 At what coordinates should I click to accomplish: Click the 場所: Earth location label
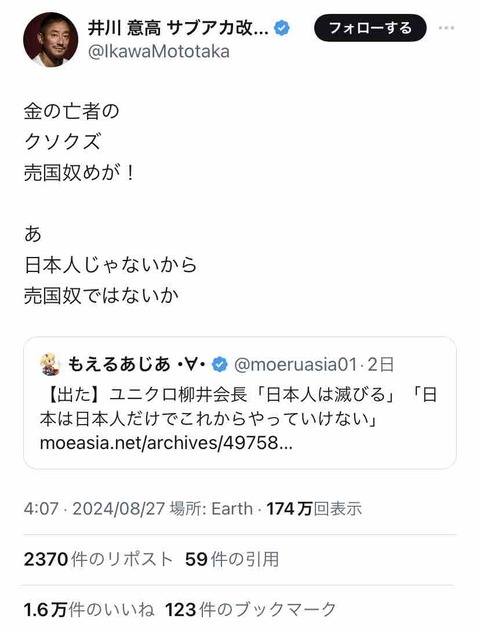pyautogui.click(x=211, y=509)
